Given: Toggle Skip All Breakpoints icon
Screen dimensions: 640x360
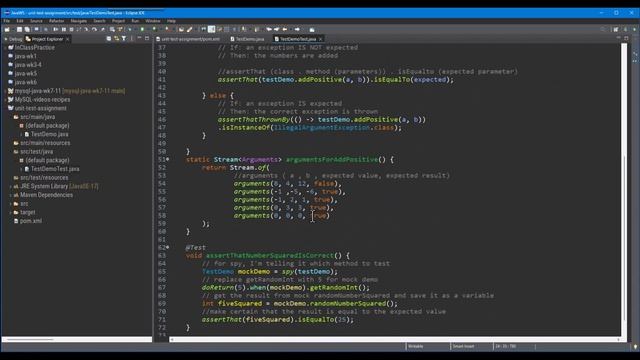Looking at the screenshot, I should coord(46,29).
